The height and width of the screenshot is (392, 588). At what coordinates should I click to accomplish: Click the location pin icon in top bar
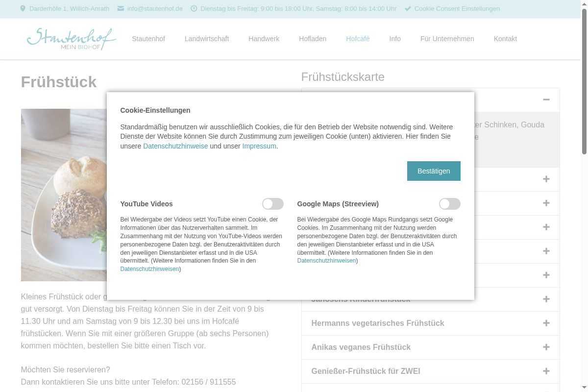tap(23, 9)
